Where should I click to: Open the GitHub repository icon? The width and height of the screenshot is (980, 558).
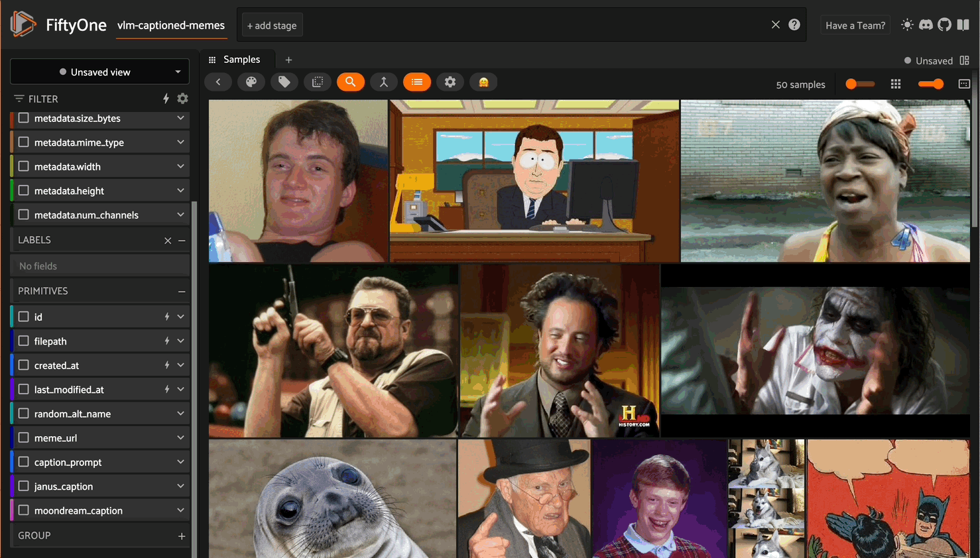click(x=944, y=25)
